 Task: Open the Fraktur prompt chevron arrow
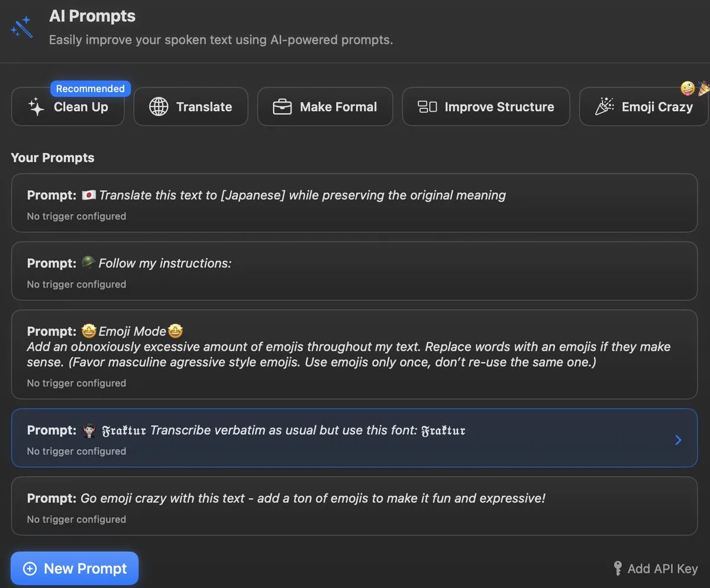[x=678, y=440]
